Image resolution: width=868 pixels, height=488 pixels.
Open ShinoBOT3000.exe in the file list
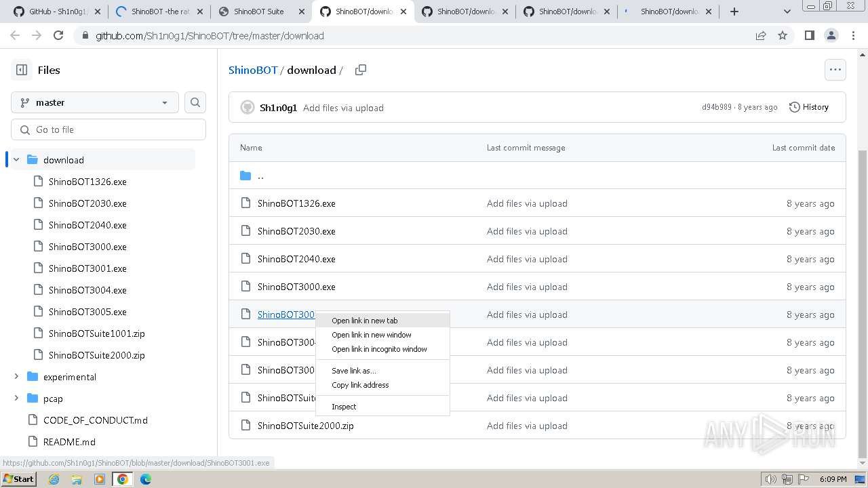[x=296, y=287]
